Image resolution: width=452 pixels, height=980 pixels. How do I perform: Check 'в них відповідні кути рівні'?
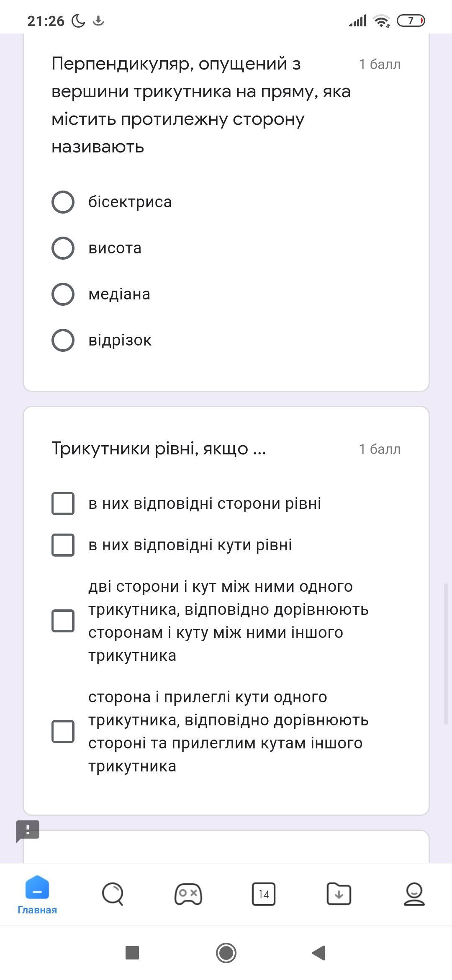coord(63,545)
